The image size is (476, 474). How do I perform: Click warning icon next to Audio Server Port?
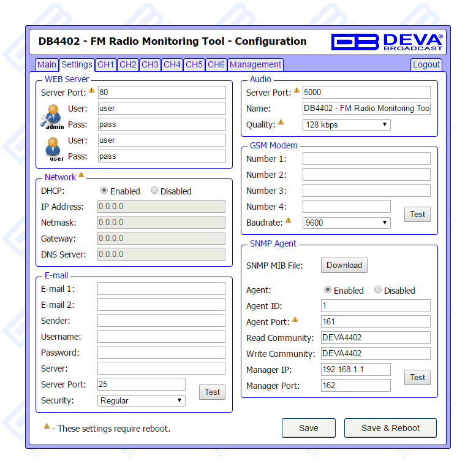(297, 91)
